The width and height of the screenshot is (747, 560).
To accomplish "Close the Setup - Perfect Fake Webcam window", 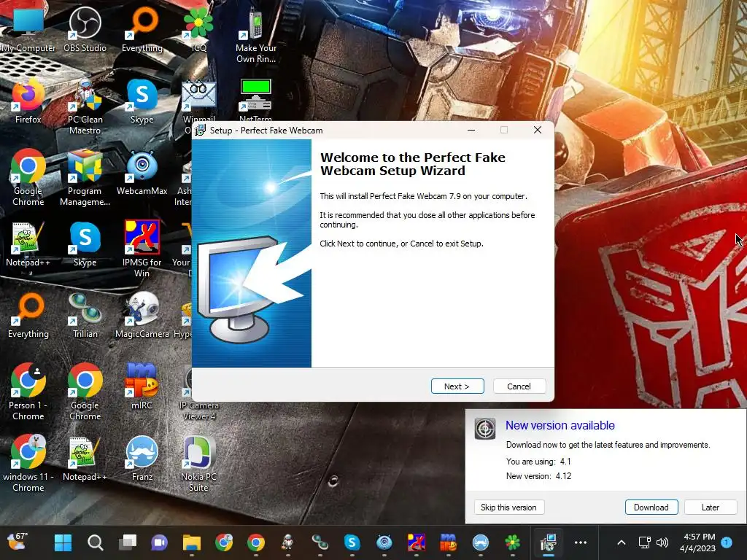I will (538, 130).
